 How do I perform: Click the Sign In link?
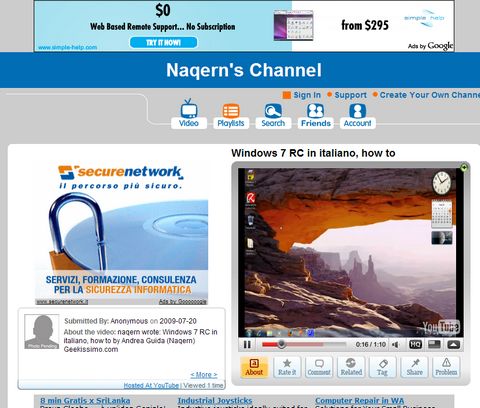pos(307,95)
